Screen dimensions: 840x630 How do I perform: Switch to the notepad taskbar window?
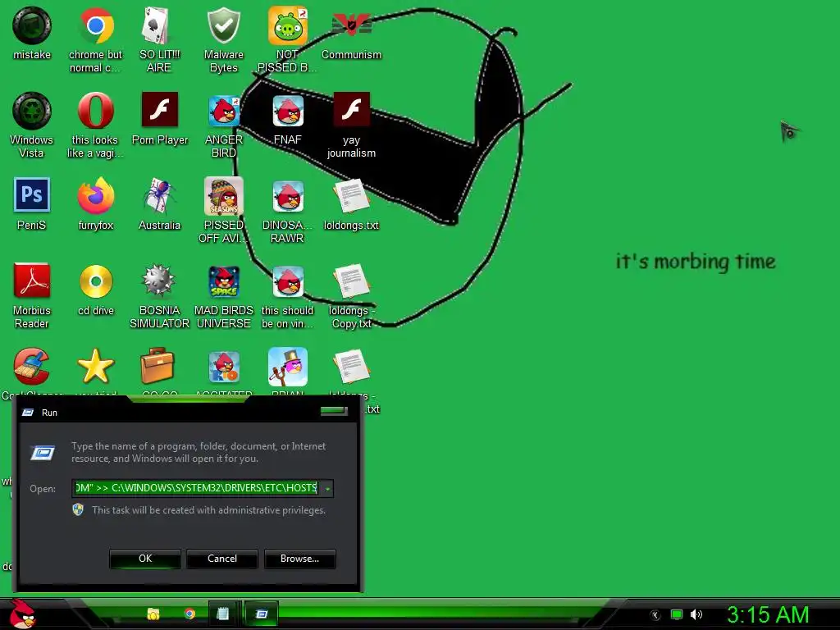click(x=223, y=614)
